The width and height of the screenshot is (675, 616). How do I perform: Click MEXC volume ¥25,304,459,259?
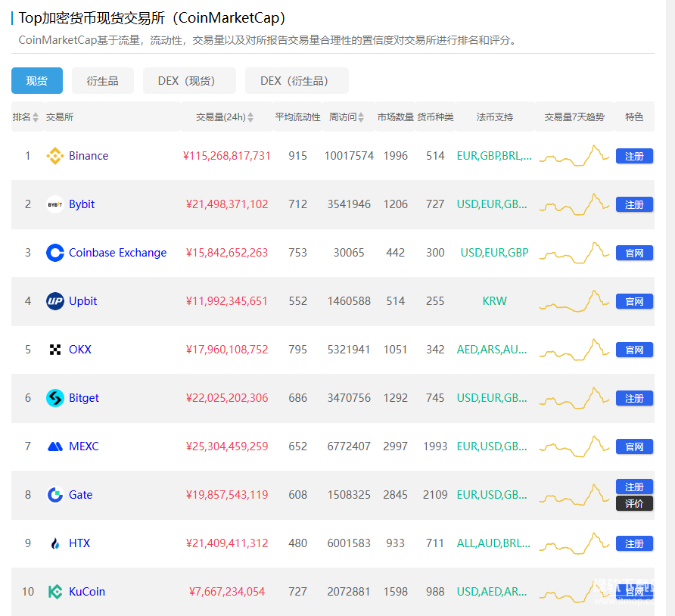(x=227, y=446)
